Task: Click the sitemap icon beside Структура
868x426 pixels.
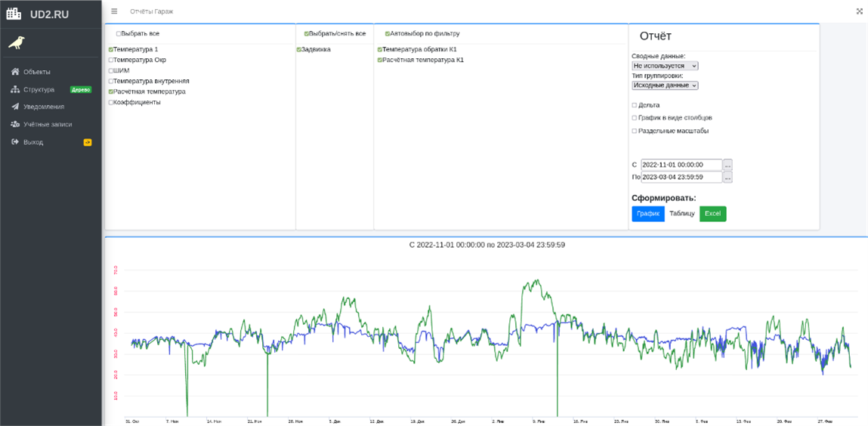Action: 15,89
